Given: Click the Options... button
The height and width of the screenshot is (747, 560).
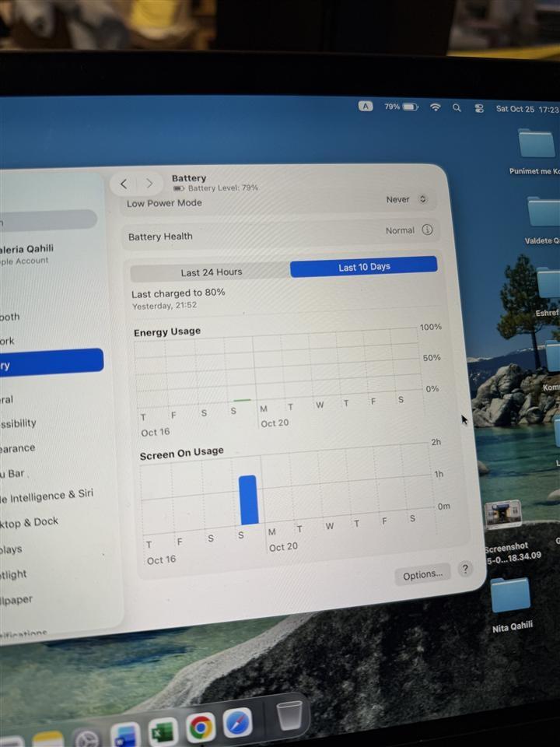Looking at the screenshot, I should (x=422, y=575).
